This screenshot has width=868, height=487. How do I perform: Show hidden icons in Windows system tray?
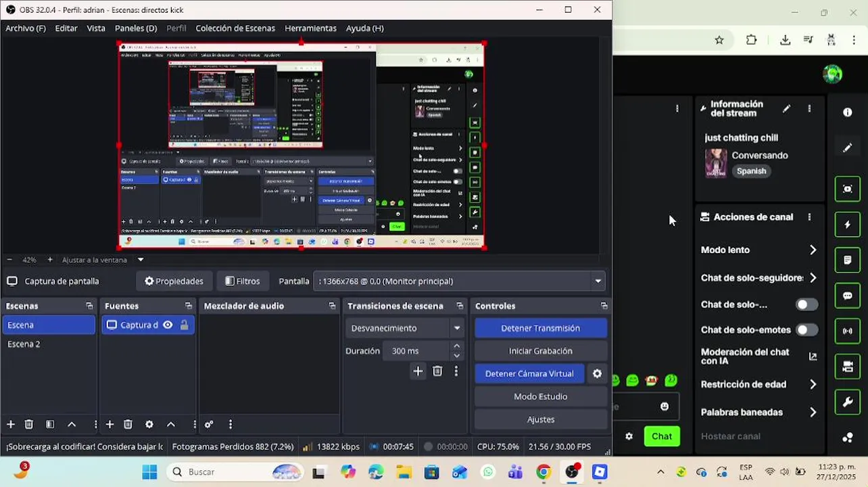tap(660, 472)
